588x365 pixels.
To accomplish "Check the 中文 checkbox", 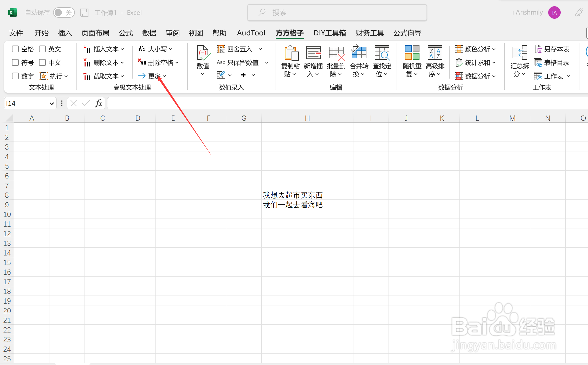I will click(x=42, y=62).
